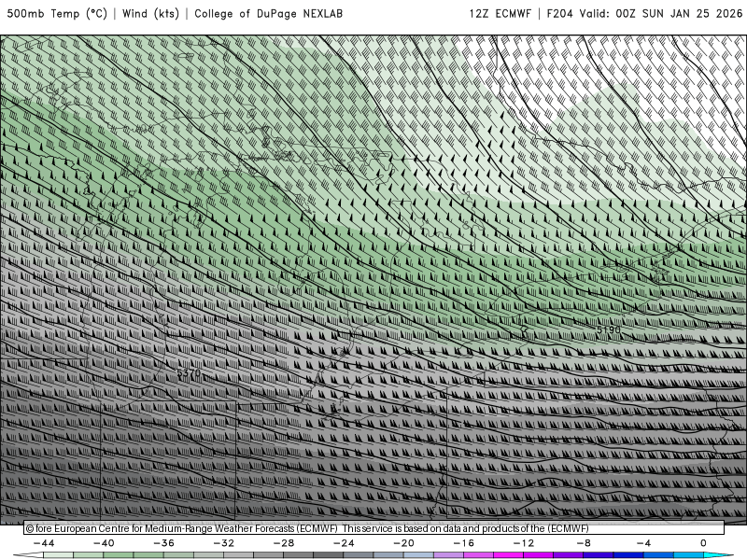Click the -24 color scale label
Viewport: 747px width, 560px height.
[344, 543]
